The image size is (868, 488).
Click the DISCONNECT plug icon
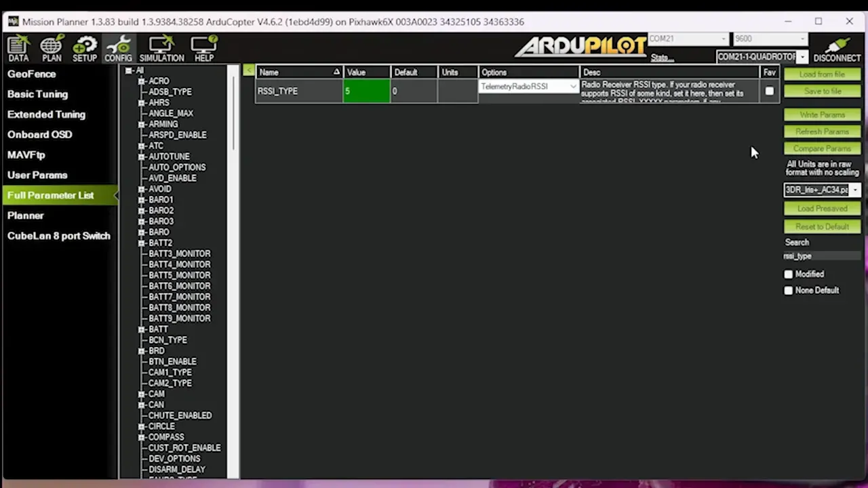click(x=837, y=49)
